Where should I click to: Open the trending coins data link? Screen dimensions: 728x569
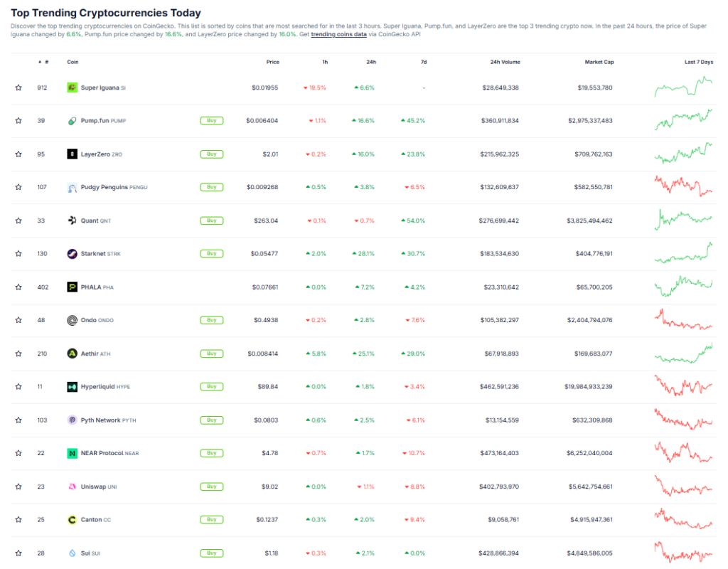338,34
